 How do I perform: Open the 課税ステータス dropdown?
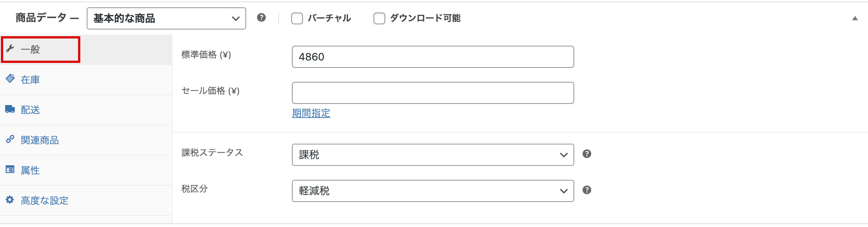pos(433,155)
